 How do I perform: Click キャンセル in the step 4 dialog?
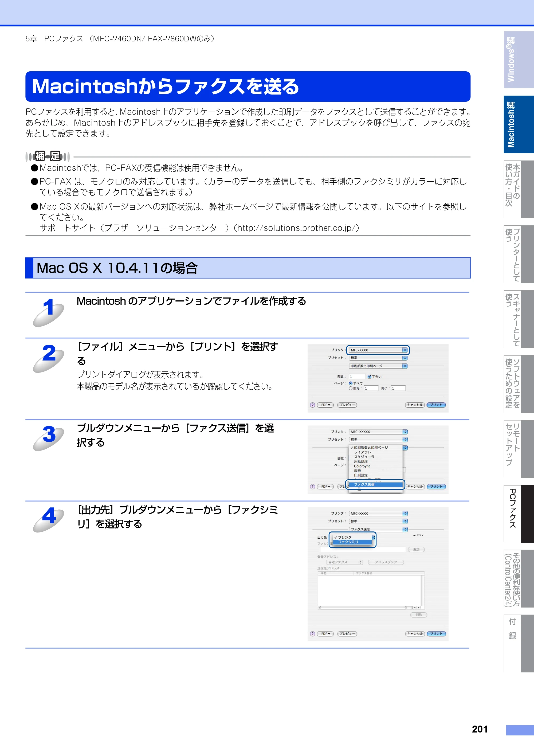point(415,633)
